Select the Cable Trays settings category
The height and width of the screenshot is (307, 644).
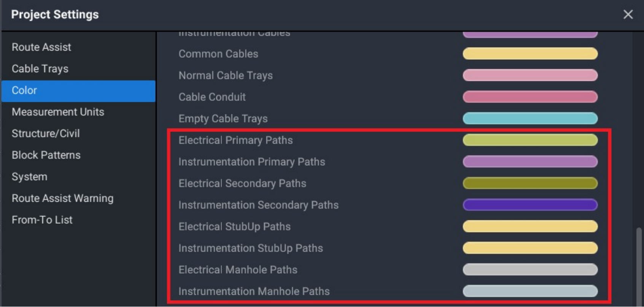point(40,69)
